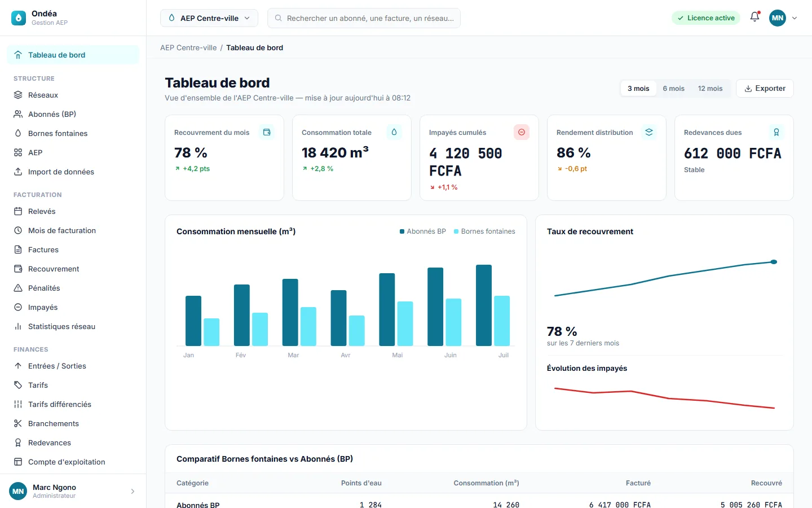Click the Rendement distribution layers icon
812x508 pixels.
click(x=649, y=132)
